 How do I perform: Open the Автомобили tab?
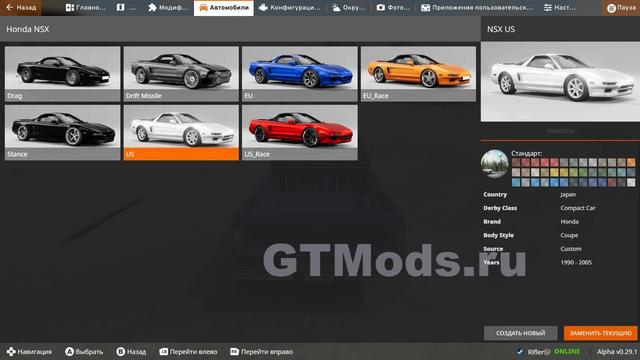224,8
